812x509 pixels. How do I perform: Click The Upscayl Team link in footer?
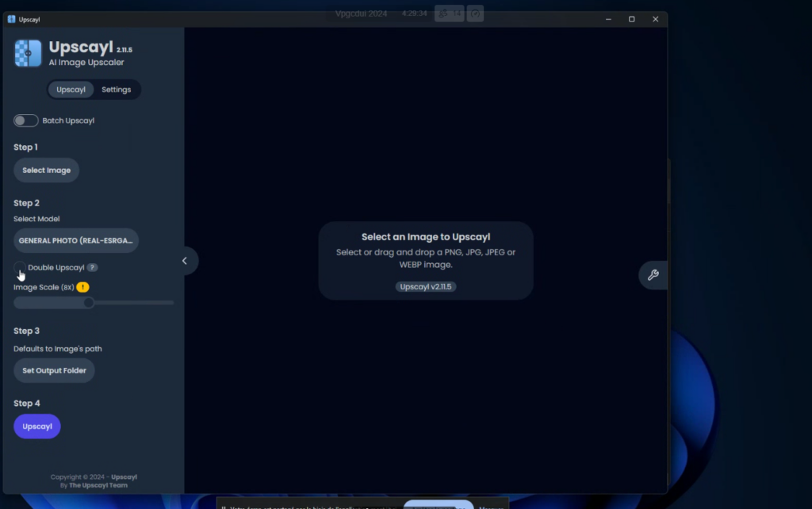coord(98,485)
